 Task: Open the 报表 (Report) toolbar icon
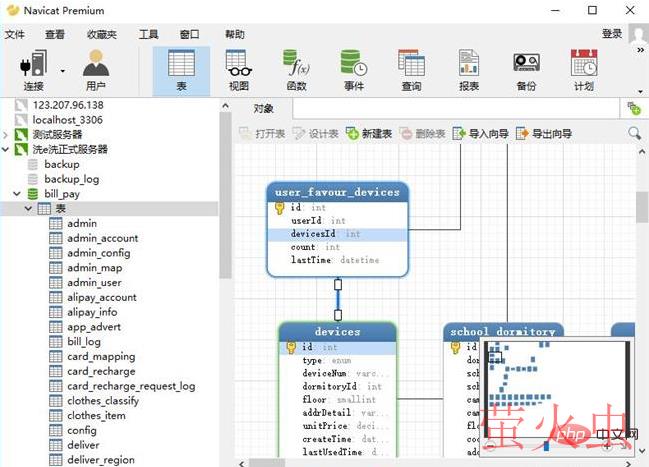(468, 69)
